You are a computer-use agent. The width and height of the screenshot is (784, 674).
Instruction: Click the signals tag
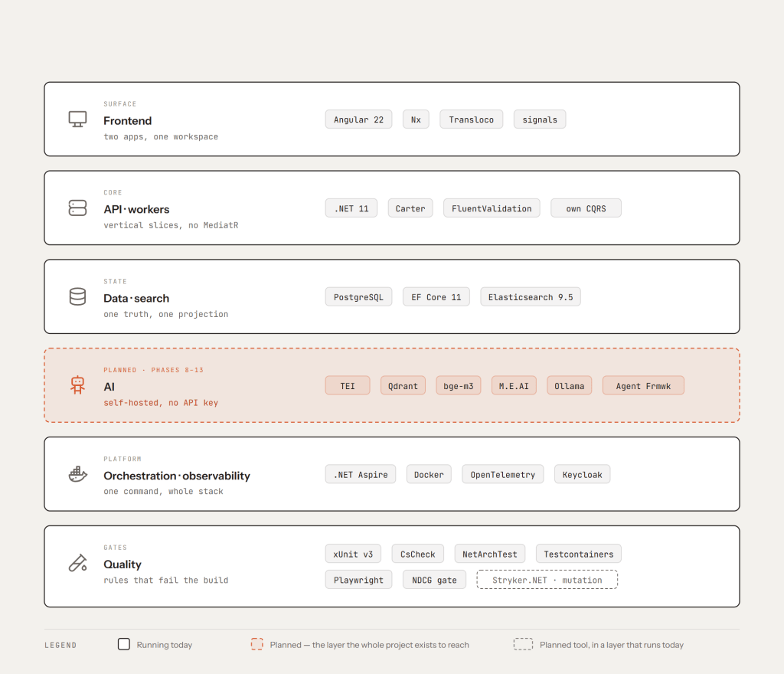coord(540,119)
